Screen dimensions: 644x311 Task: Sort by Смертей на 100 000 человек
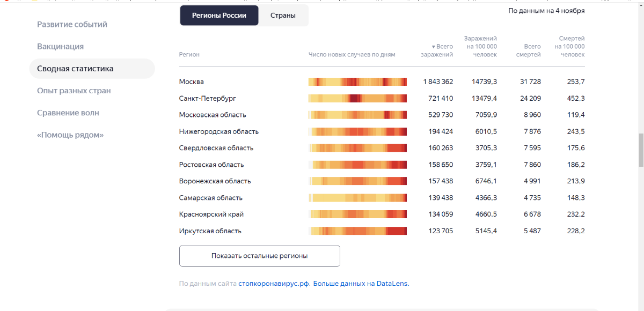pos(569,47)
